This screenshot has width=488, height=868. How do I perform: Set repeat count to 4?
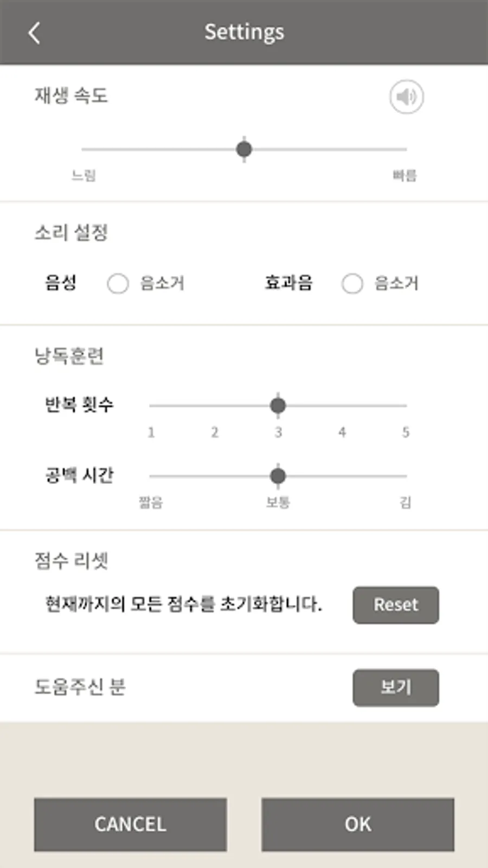pyautogui.click(x=342, y=405)
